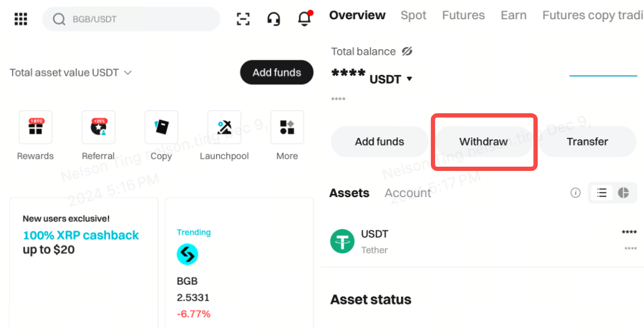Switch to the Futures tab
The width and height of the screenshot is (644, 328).
click(463, 15)
